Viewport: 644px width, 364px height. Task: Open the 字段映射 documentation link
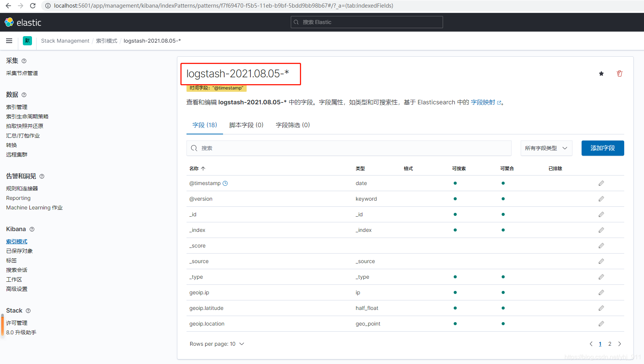pos(486,102)
